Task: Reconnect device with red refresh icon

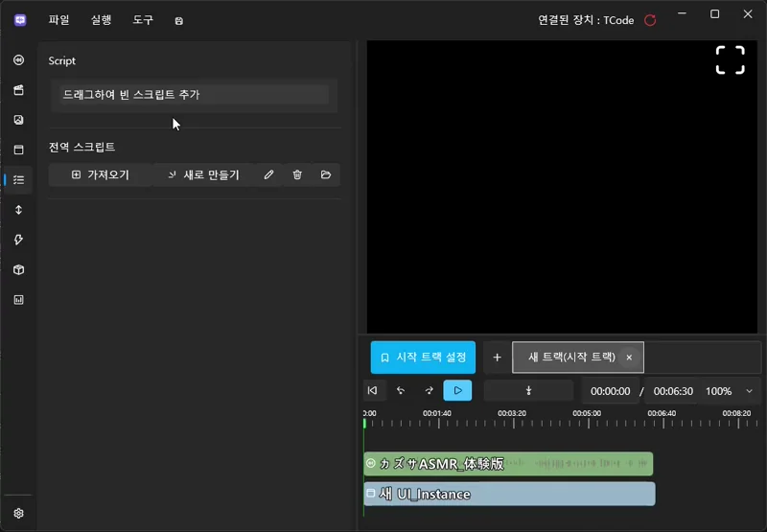Action: [x=650, y=20]
